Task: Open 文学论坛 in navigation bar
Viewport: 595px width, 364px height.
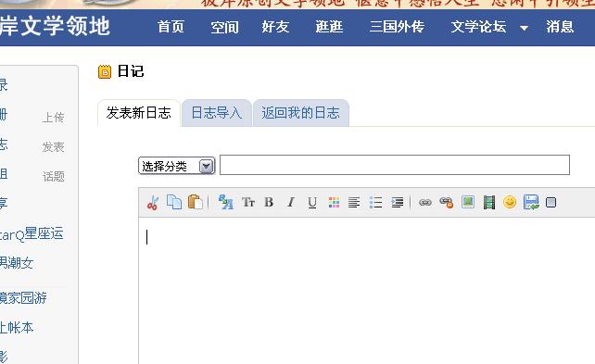Action: (x=478, y=27)
